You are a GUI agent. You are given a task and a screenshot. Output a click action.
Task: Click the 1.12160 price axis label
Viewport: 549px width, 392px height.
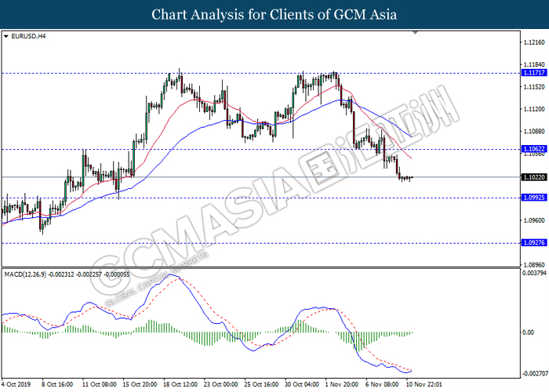534,42
